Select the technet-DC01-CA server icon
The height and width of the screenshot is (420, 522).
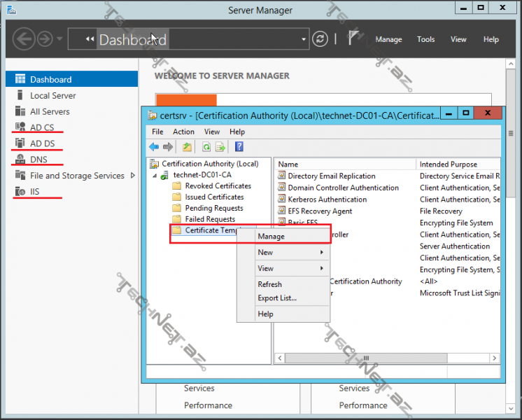point(164,175)
